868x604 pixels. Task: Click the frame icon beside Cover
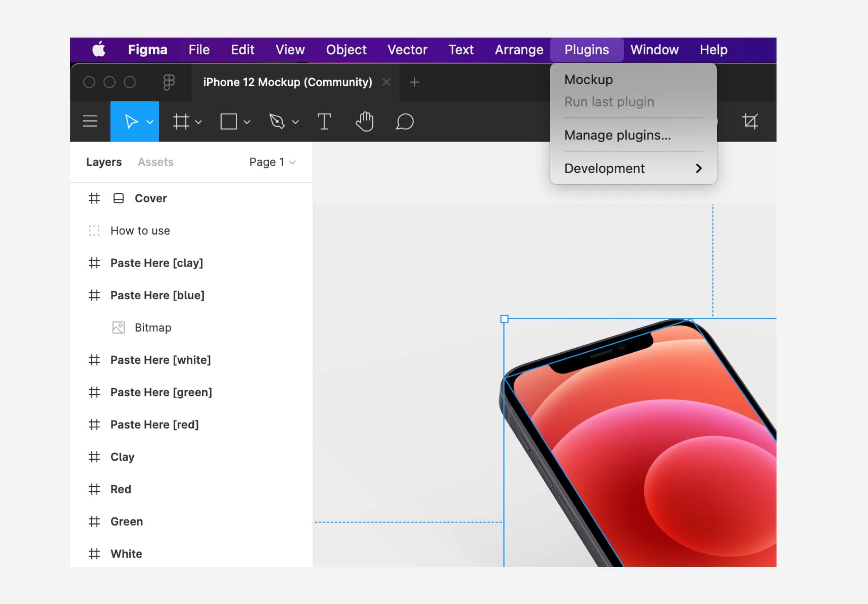coord(94,198)
